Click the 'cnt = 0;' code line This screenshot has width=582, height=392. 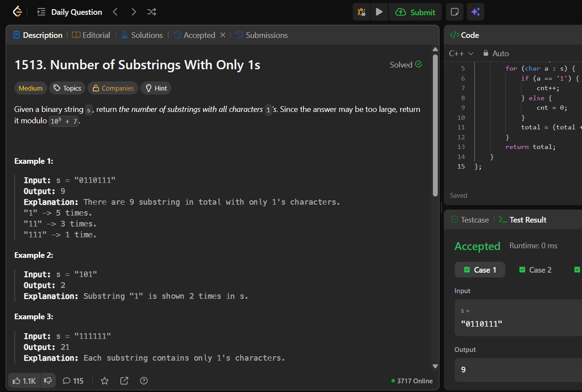click(x=551, y=108)
